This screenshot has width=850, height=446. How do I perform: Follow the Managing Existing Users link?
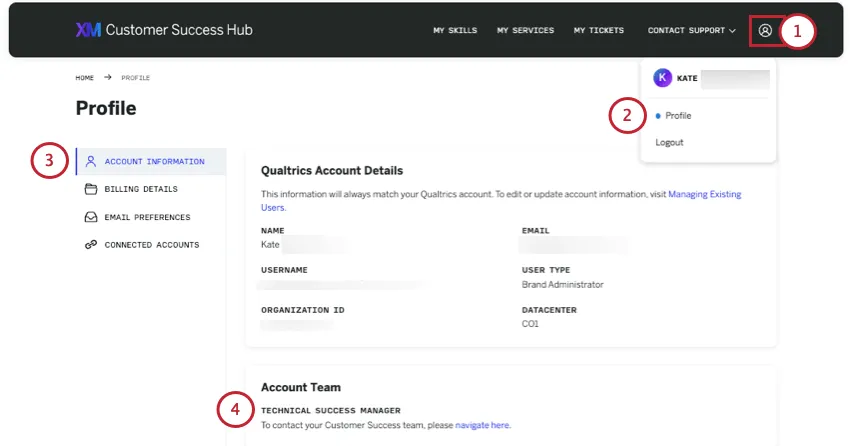pos(704,194)
